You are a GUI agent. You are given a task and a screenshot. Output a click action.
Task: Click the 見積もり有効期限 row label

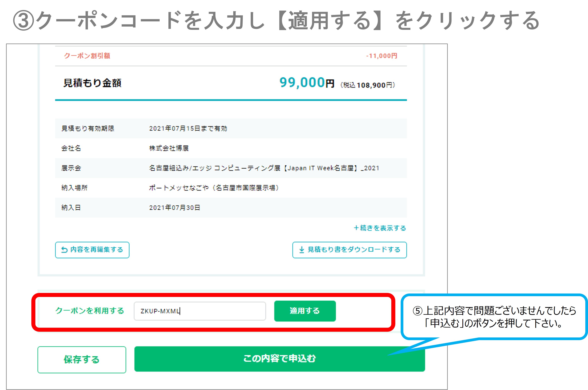88,128
